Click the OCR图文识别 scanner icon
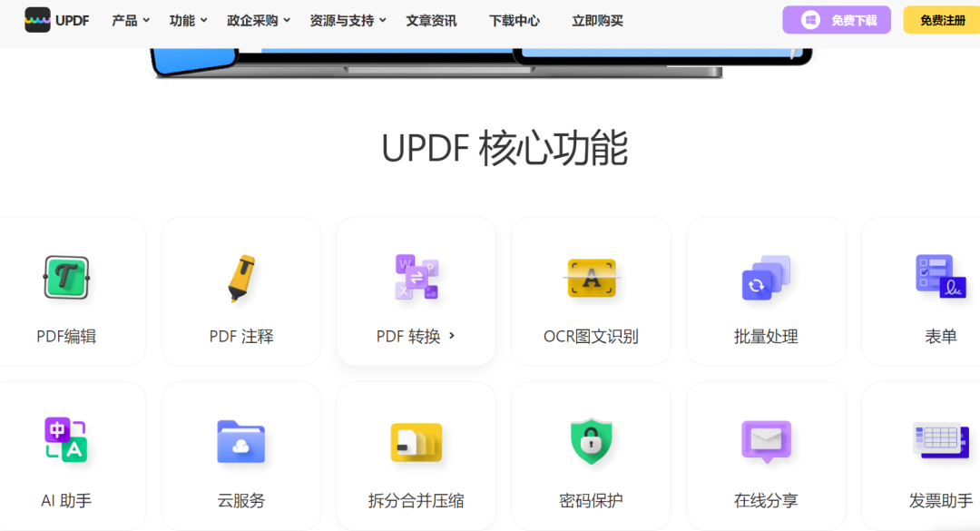 [592, 278]
